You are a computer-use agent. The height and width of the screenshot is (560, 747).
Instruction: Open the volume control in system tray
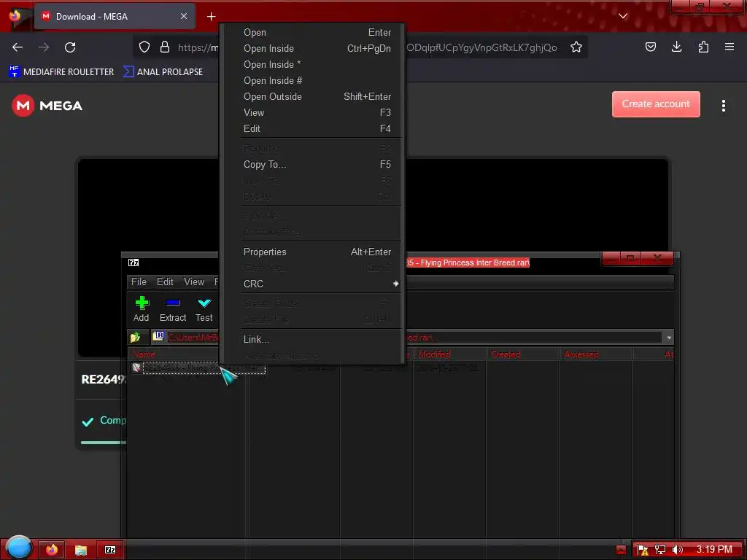[677, 550]
